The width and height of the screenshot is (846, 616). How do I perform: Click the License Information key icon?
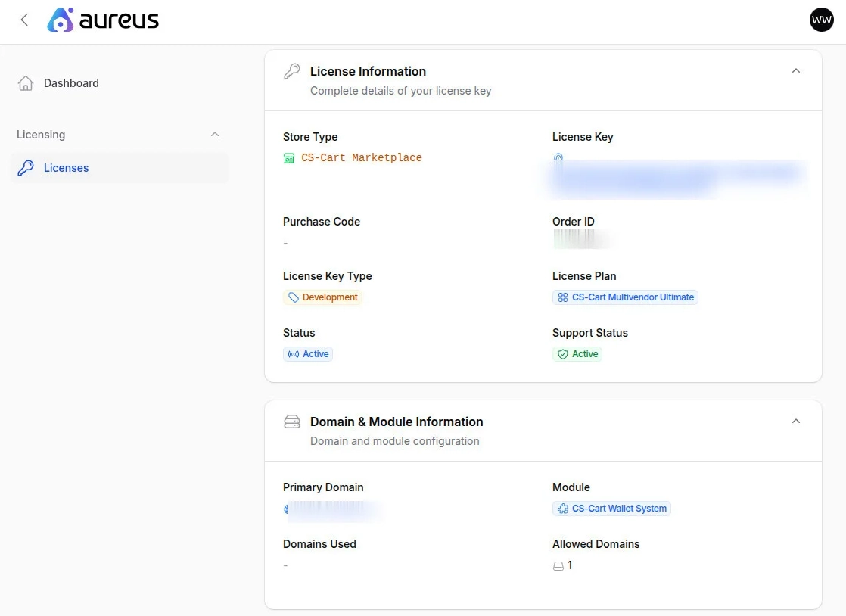click(x=292, y=70)
